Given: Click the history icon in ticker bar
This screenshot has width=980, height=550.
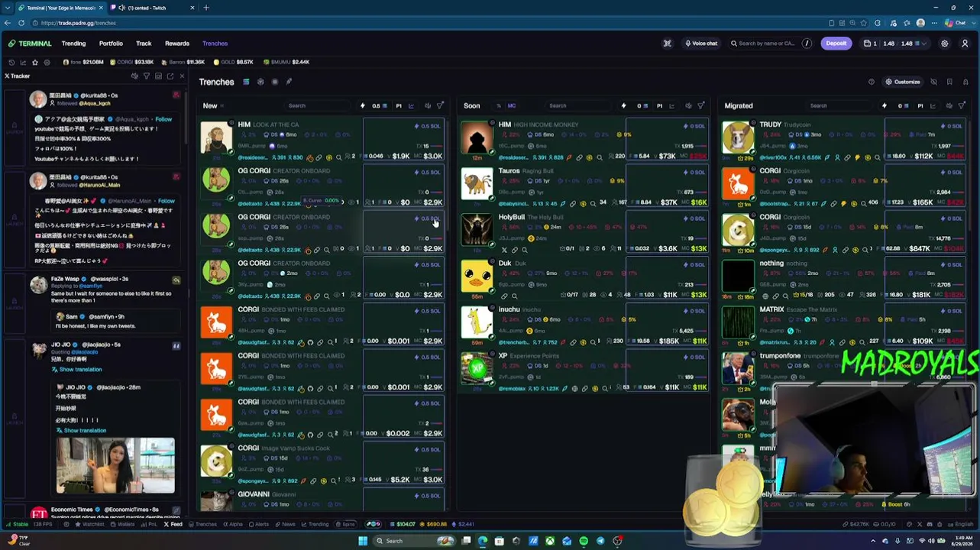Looking at the screenshot, I should [11, 62].
